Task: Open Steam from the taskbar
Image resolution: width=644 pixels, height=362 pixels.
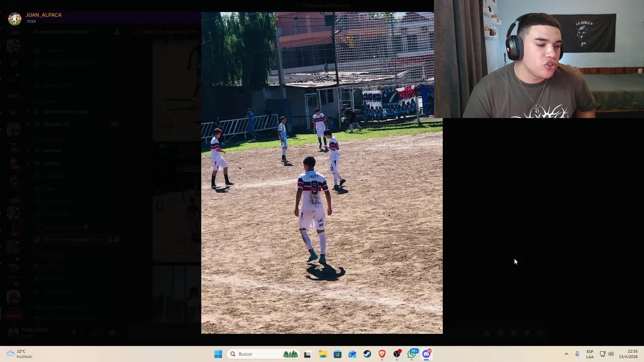Action: (367, 354)
